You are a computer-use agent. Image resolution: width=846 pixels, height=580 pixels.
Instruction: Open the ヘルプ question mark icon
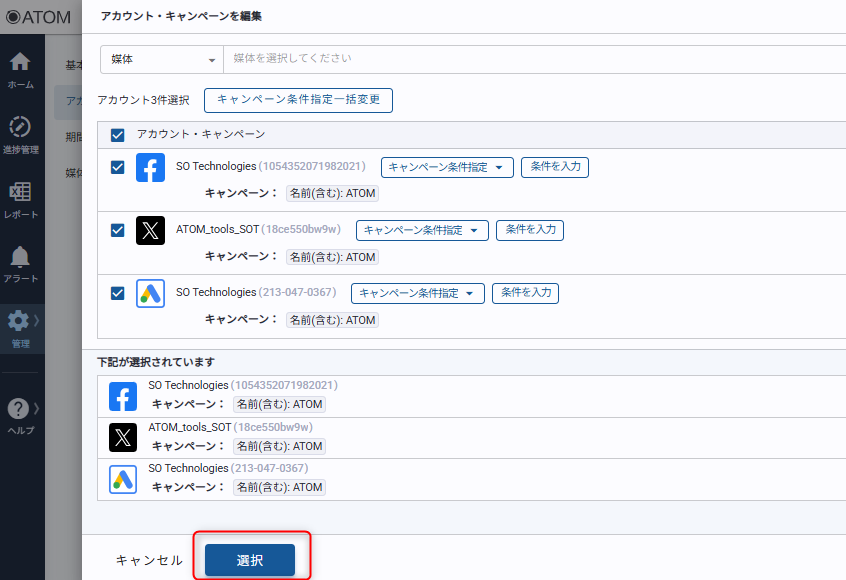tap(19, 409)
